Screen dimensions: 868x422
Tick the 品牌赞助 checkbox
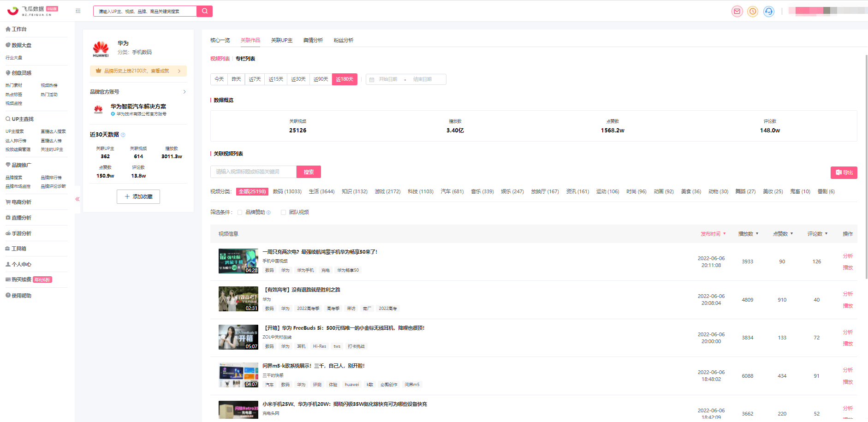240,213
